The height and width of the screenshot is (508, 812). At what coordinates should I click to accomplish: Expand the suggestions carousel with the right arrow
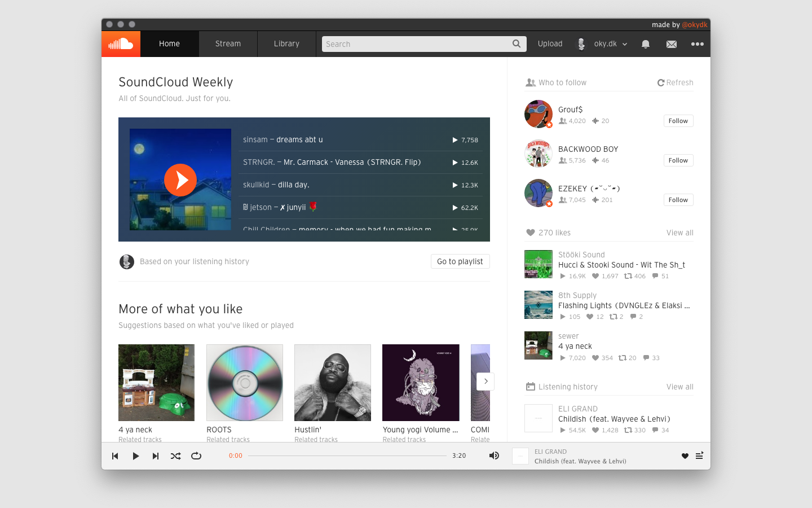pyautogui.click(x=485, y=382)
